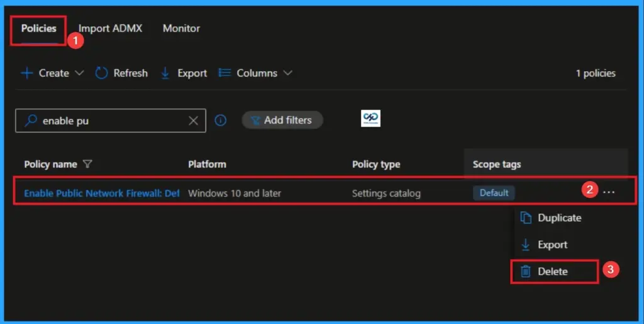The width and height of the screenshot is (644, 324).
Task: Click the Default scope tag badge
Action: point(494,193)
